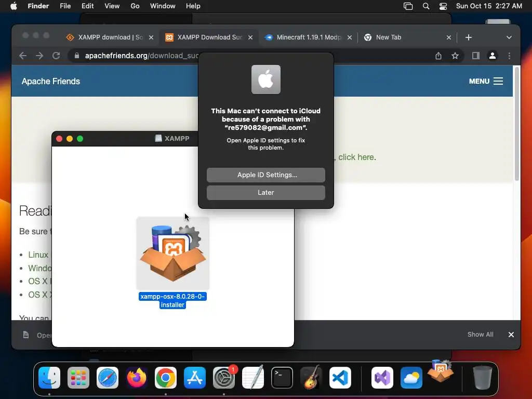The width and height of the screenshot is (532, 399).
Task: Click the xampp-osx-8.0.28-0-installer file name
Action: [x=172, y=301]
